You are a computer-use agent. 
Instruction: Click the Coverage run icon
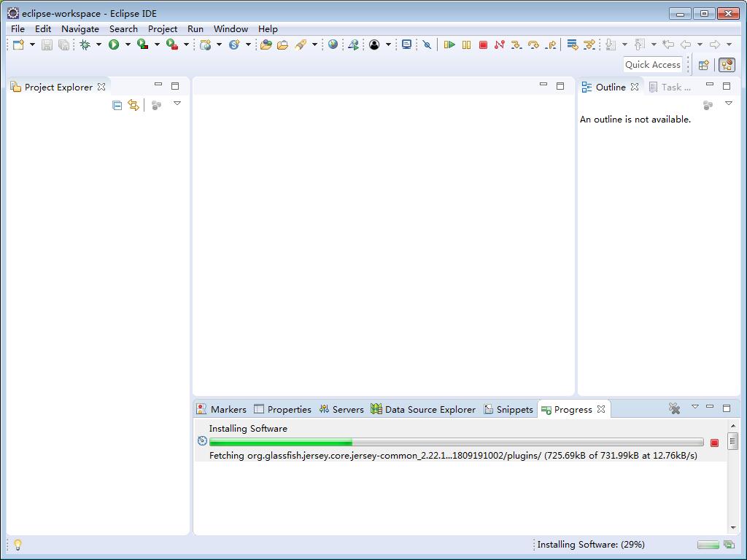pyautogui.click(x=142, y=44)
